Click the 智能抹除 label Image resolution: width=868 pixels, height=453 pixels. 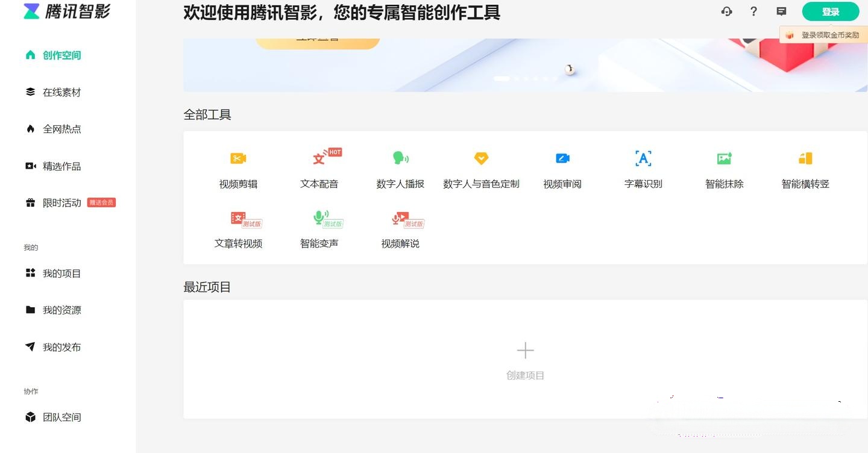(724, 184)
